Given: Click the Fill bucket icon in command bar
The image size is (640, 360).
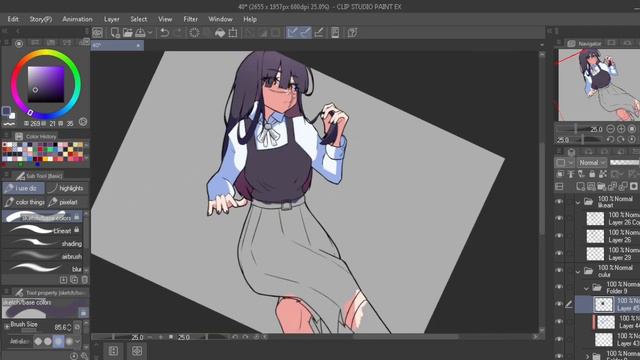Looking at the screenshot, I should [x=220, y=33].
